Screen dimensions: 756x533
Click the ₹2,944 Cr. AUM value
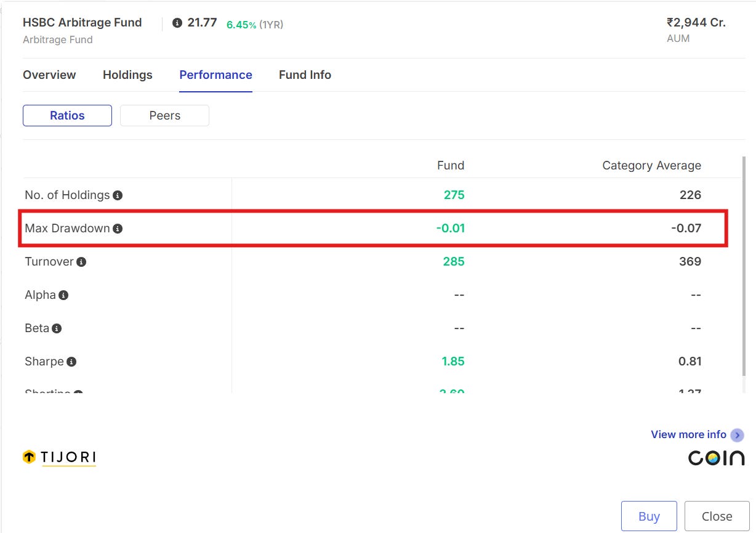pos(696,23)
